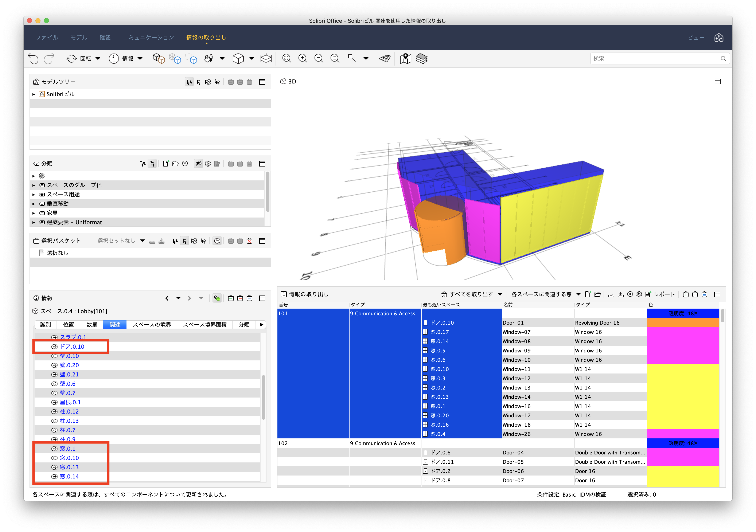
Task: Toggle selection basket list view mode
Action: point(185,241)
